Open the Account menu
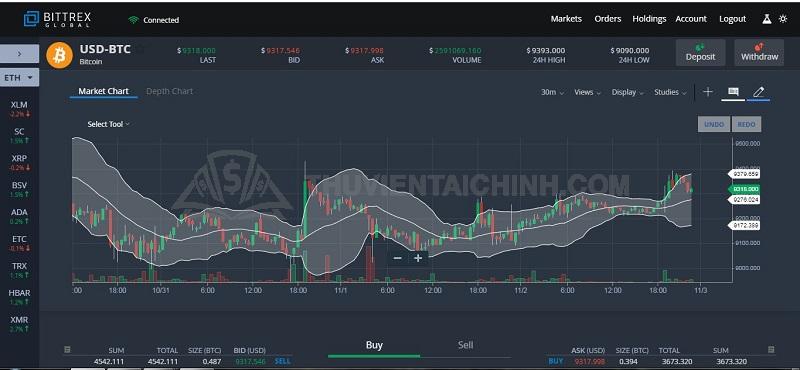 tap(691, 19)
